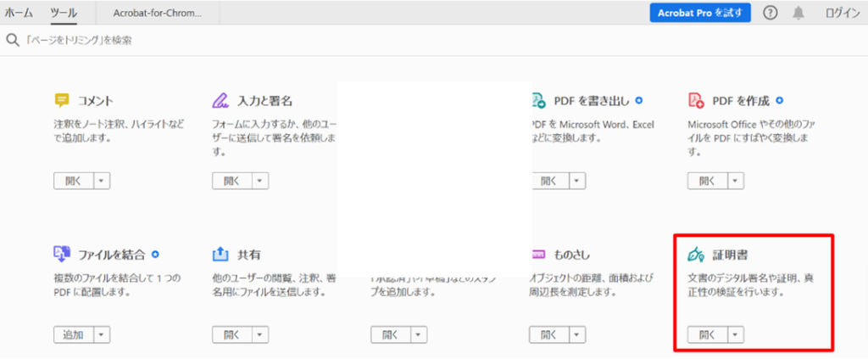Open 入力と署名 with its 開く button
This screenshot has height=359, width=868.
point(232,181)
